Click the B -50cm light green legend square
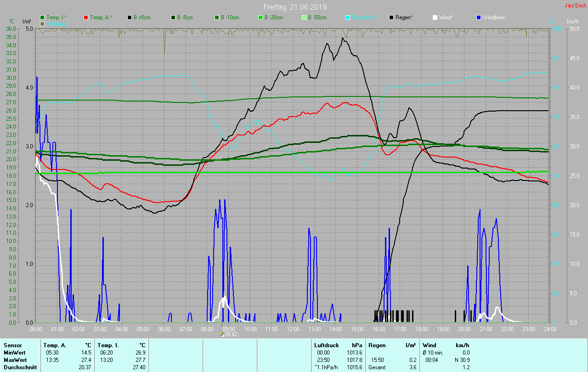 304,17
